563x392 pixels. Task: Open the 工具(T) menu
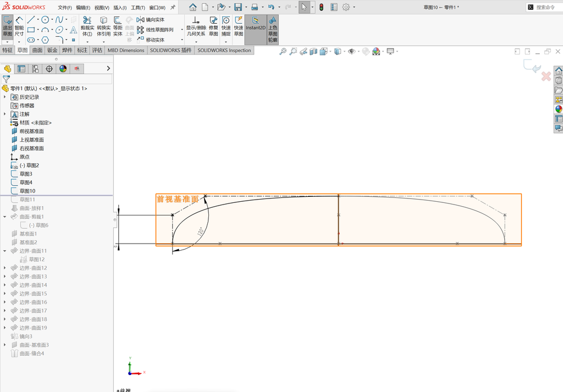click(138, 7)
